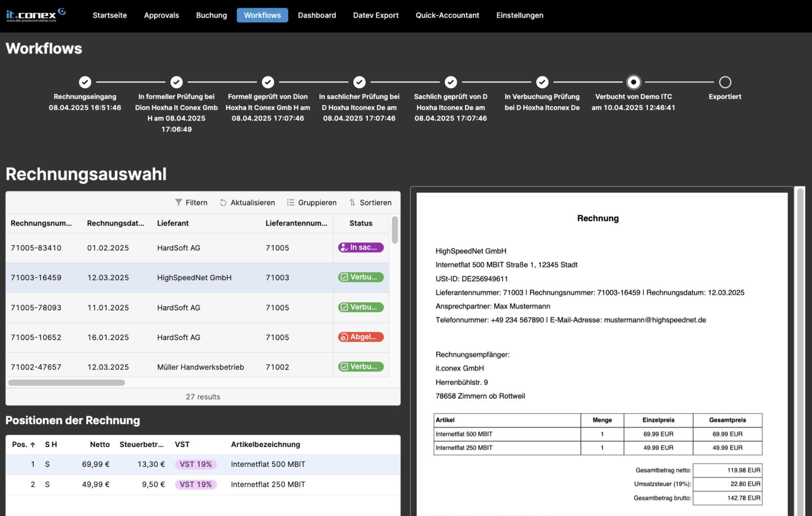Select the Verbucht von Demo ITC step marker

[634, 82]
